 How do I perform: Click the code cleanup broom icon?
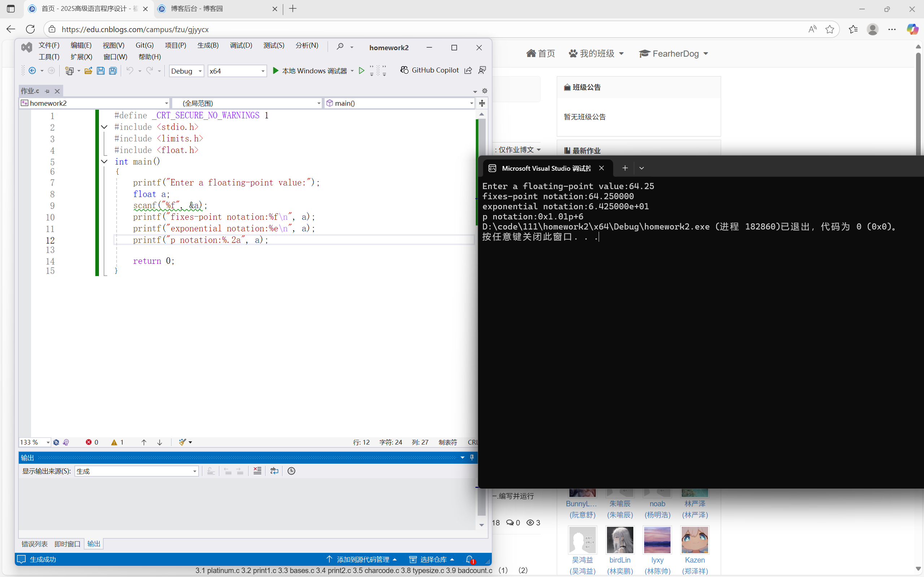(x=182, y=442)
